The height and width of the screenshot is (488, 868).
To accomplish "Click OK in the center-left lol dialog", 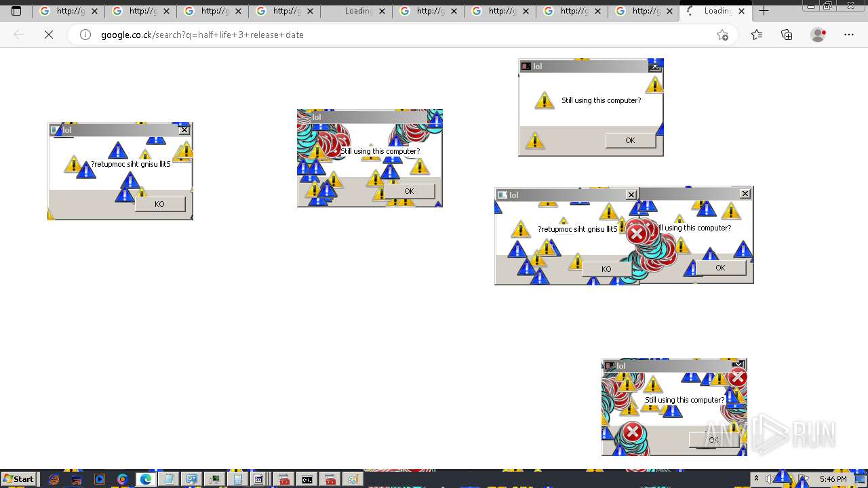I will tap(409, 191).
